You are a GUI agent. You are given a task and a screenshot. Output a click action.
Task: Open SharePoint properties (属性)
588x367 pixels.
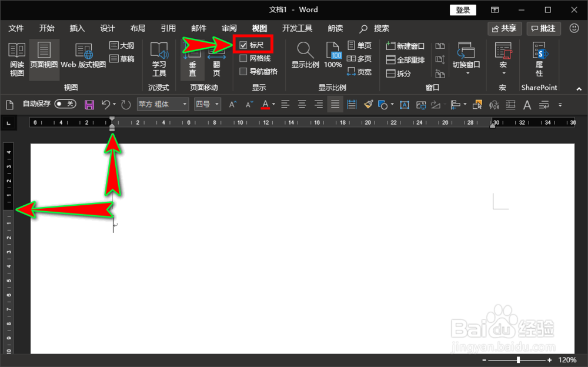click(x=539, y=59)
